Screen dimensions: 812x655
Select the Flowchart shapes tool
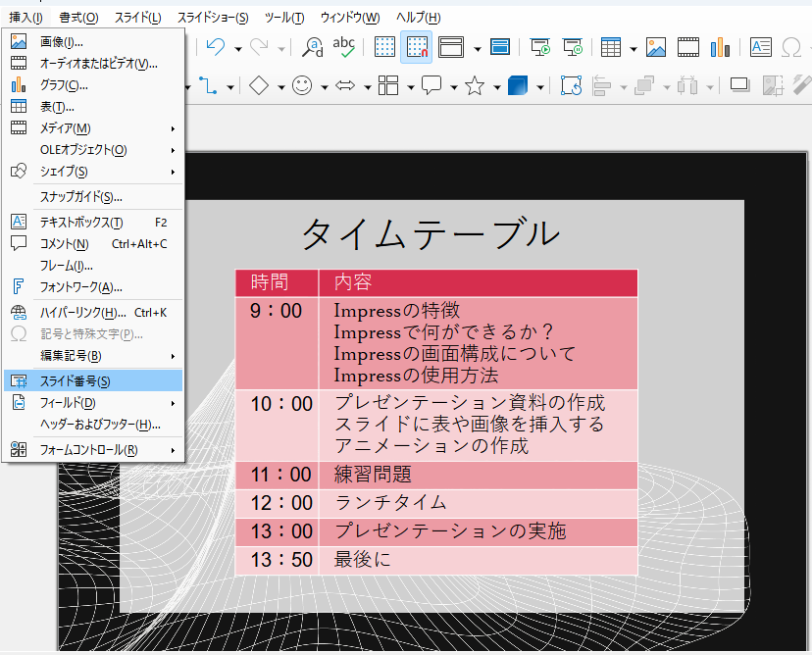pos(388,85)
